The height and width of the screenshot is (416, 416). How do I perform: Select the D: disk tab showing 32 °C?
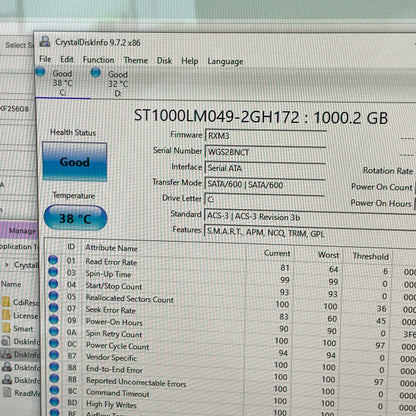tap(117, 83)
